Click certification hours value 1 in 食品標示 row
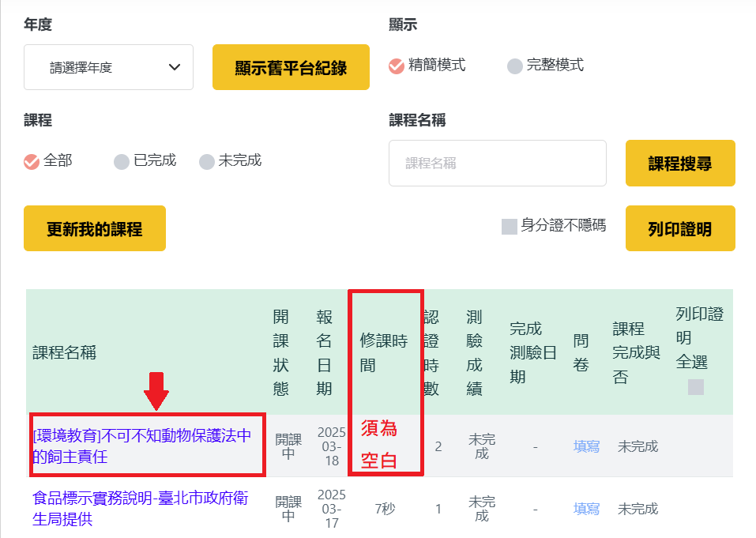The image size is (756, 538). click(x=438, y=509)
